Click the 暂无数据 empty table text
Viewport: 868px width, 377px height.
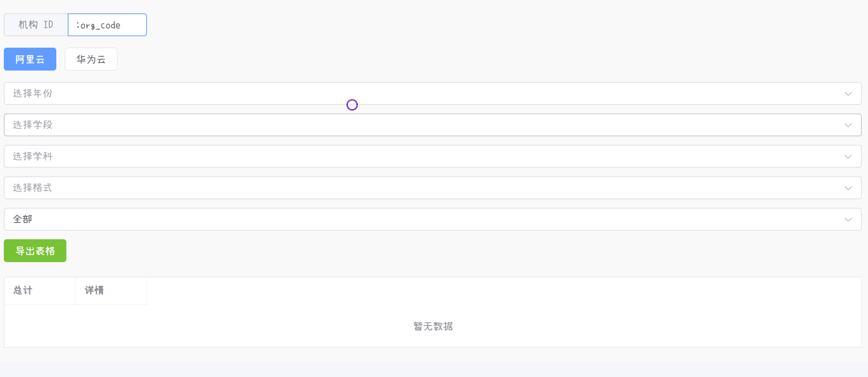click(x=433, y=326)
